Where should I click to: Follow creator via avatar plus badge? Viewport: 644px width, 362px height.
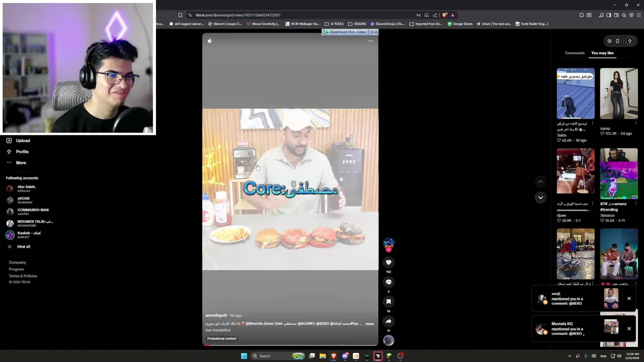click(x=388, y=249)
